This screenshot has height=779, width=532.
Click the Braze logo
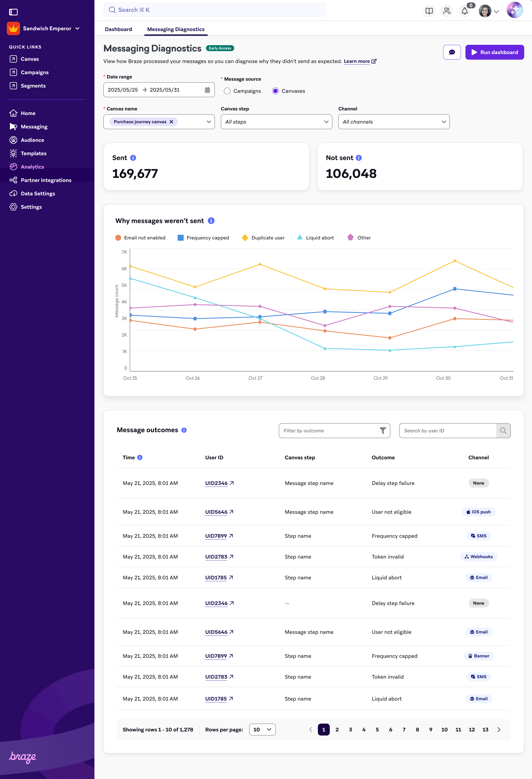coord(22,757)
